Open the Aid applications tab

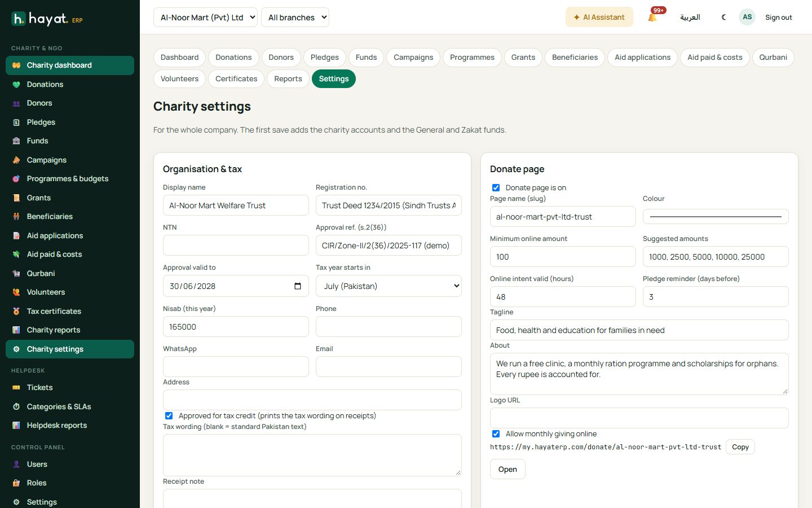tap(642, 58)
